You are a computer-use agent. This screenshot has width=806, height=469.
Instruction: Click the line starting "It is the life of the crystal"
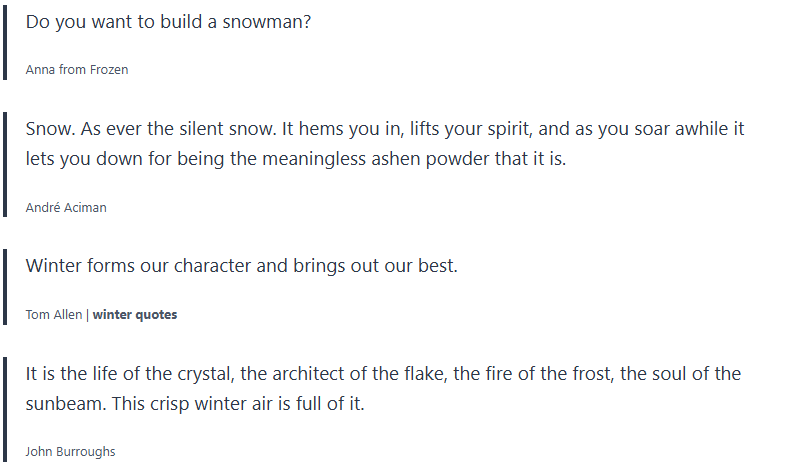383,375
